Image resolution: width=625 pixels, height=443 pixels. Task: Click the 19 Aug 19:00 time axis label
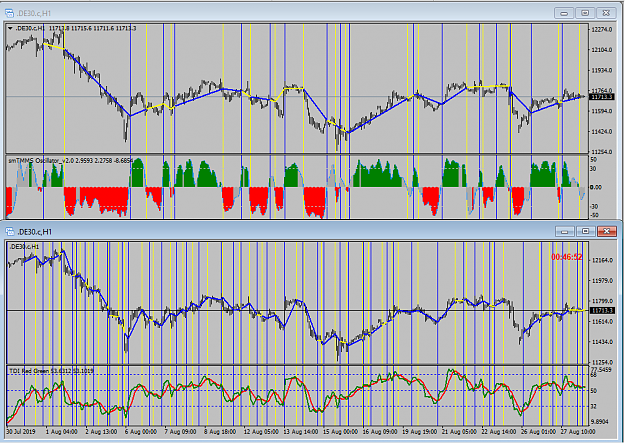420,432
